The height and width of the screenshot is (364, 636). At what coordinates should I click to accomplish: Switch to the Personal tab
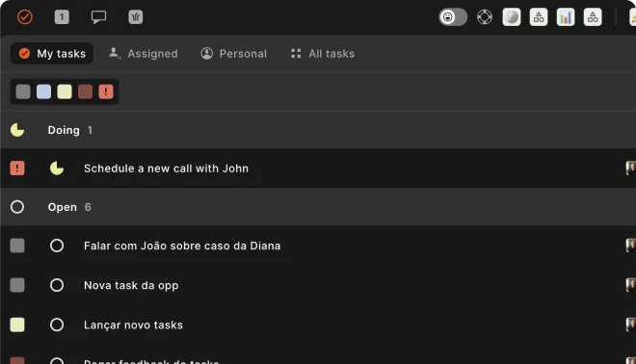tap(233, 54)
